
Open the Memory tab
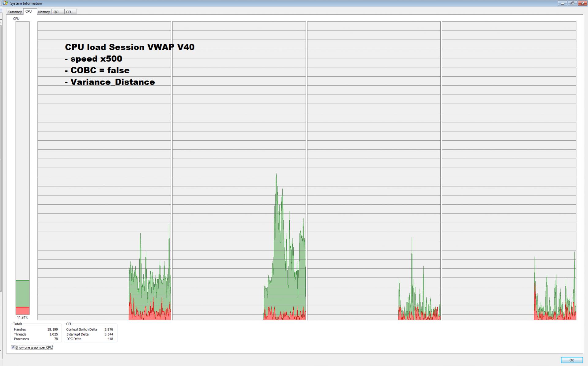(x=44, y=12)
